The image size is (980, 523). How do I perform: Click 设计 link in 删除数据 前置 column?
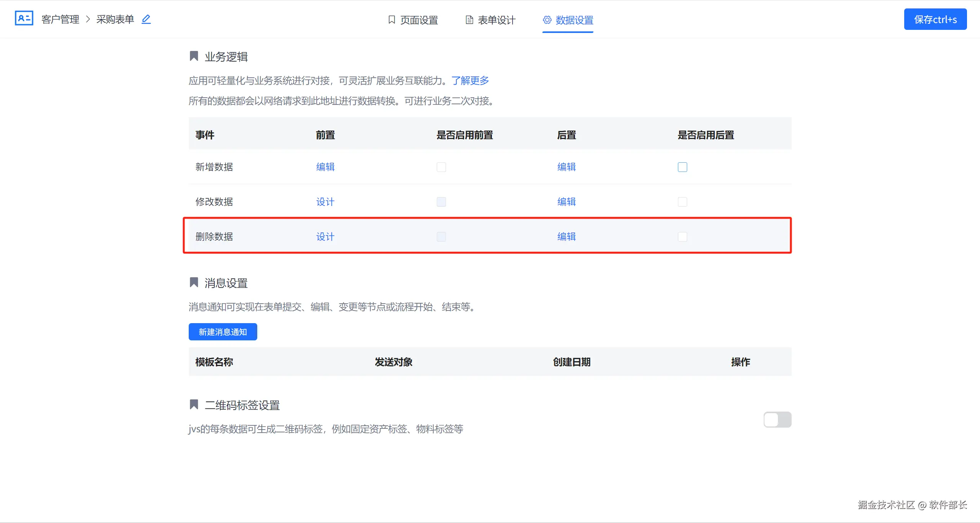coord(325,237)
